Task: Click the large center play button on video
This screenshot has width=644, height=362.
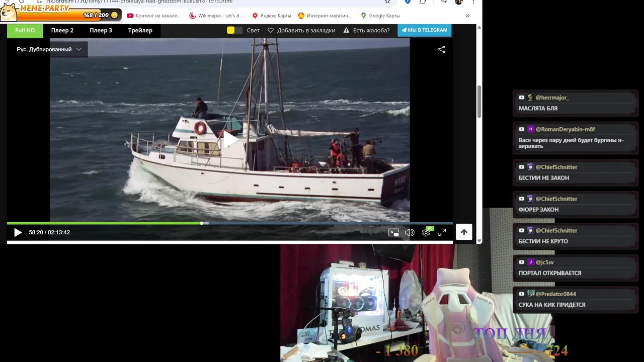Action: (230, 139)
